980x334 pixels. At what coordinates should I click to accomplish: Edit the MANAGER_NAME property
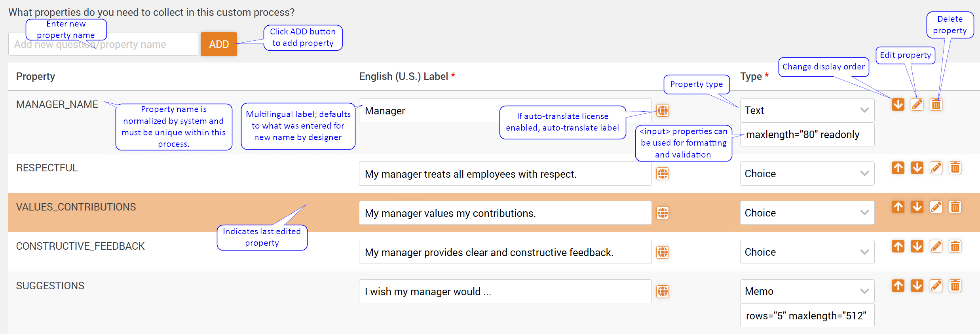coord(917,104)
